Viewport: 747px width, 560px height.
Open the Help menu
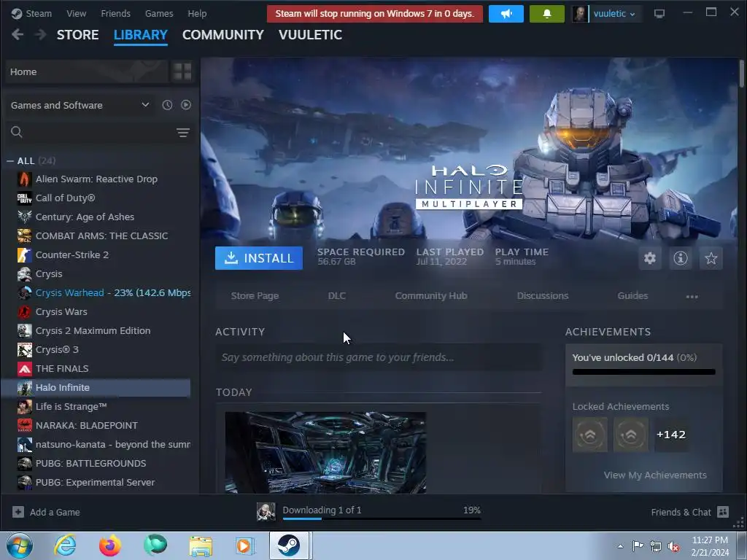(x=197, y=13)
